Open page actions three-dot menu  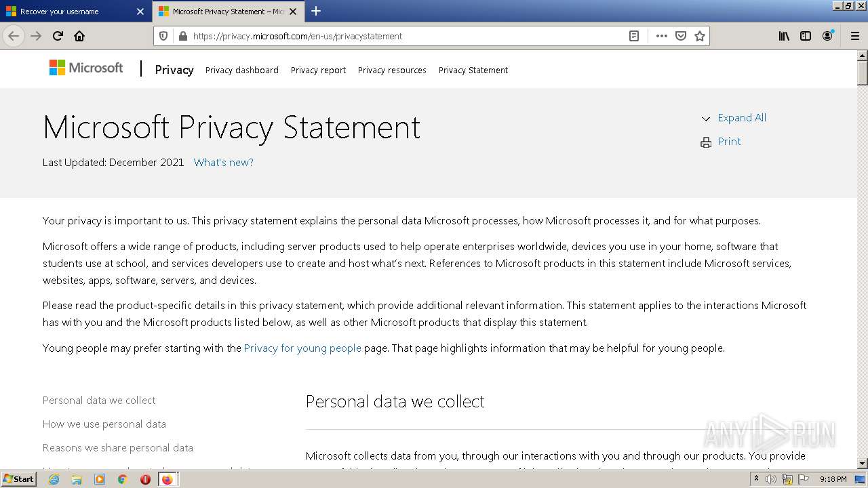(661, 36)
